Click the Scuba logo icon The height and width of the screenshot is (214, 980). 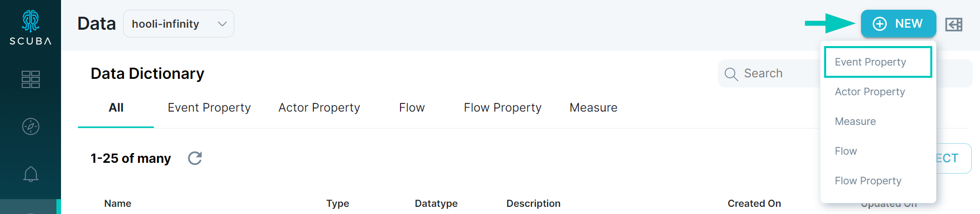tap(31, 21)
